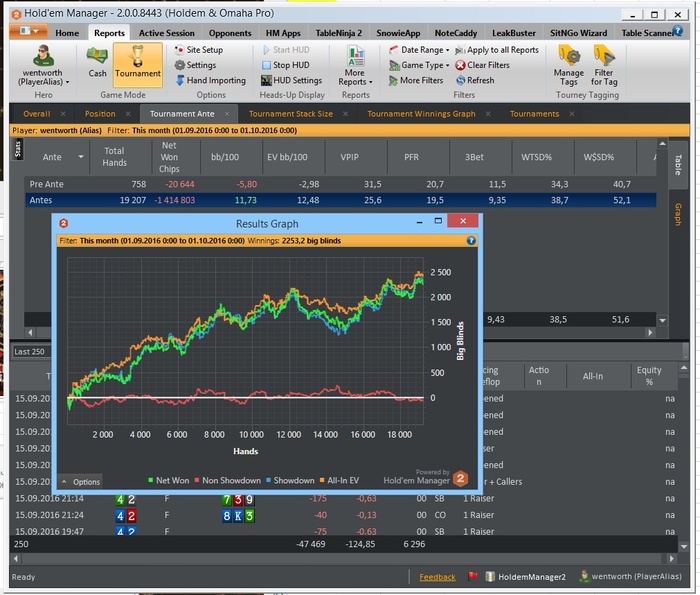Refresh the report
The height and width of the screenshot is (595, 700).
coord(475,80)
